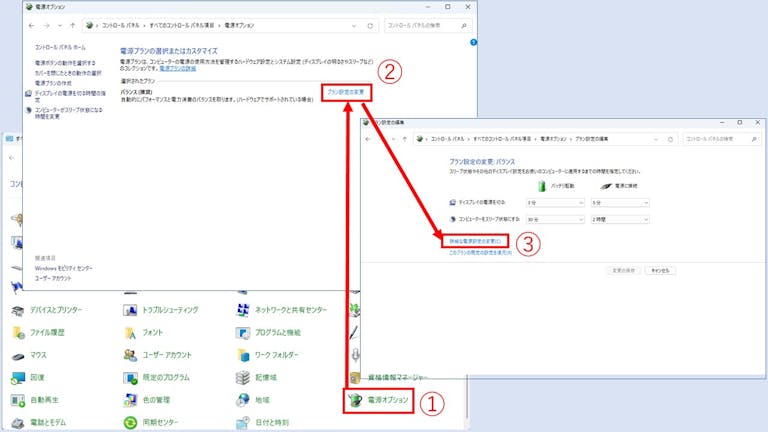Click 電源プランの詳細 link
This screenshot has width=768, height=432.
178,69
